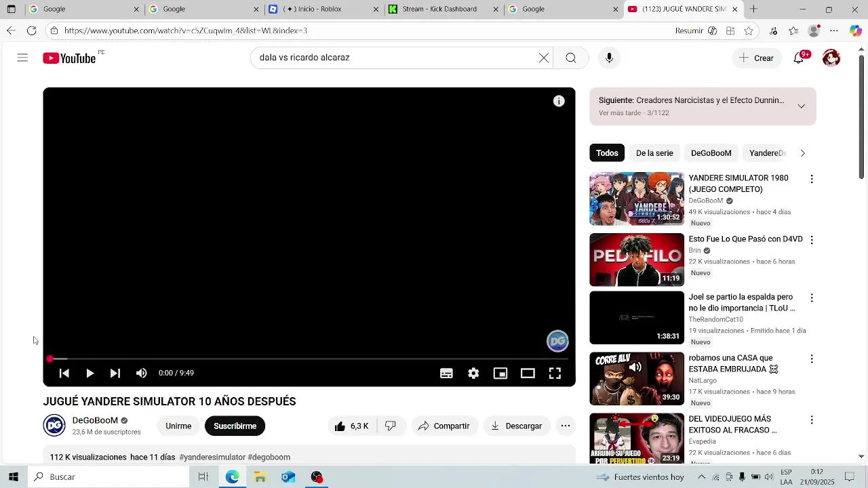Open player settings gear
This screenshot has width=868, height=488.
(x=473, y=373)
